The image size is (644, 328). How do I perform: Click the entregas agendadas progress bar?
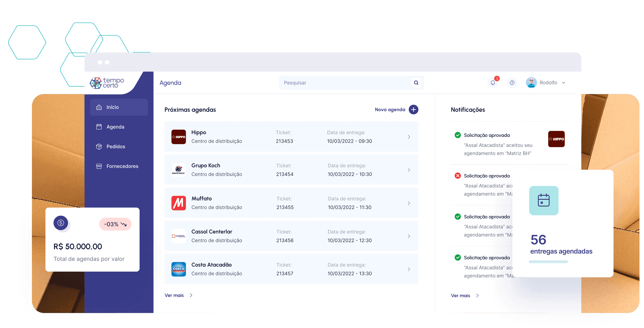[548, 262]
